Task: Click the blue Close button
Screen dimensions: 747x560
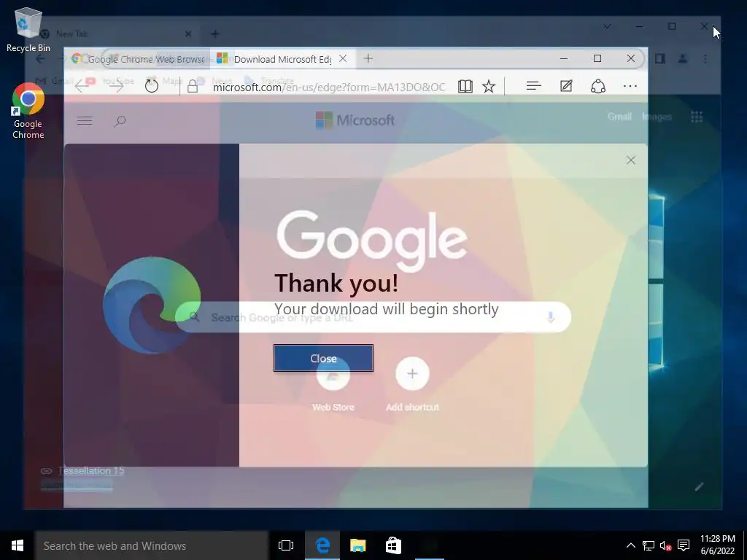Action: [x=323, y=358]
